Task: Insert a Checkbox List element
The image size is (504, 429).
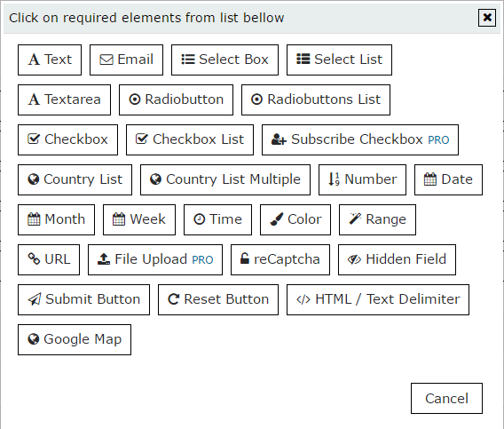Action: pos(190,139)
